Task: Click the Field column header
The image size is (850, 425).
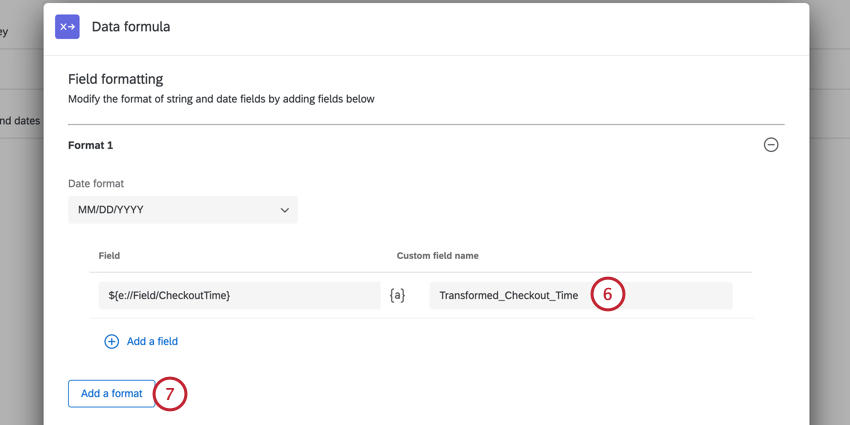Action: coord(109,256)
